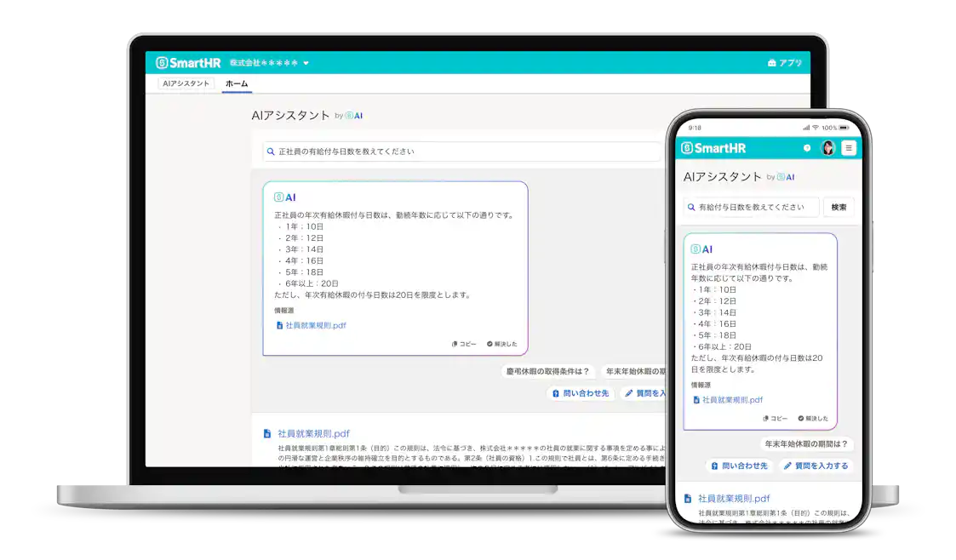Click the SmartHR logo on the phone

pos(713,148)
